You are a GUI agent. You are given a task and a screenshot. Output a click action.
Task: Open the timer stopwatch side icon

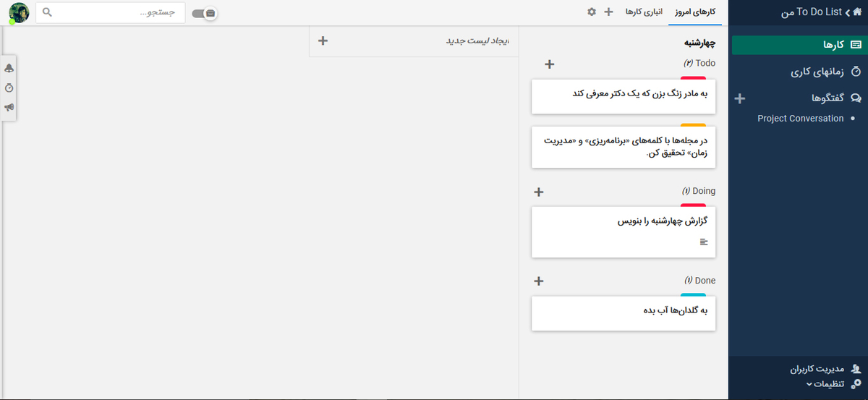pos(9,88)
